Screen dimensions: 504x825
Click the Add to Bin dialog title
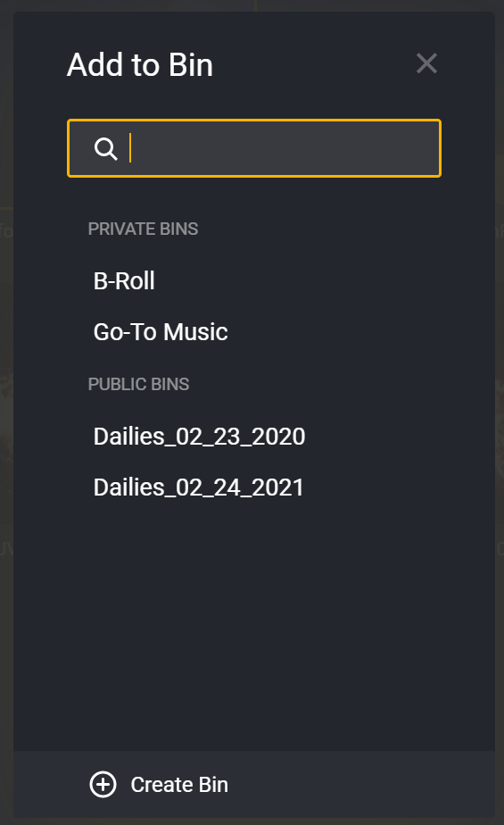[x=140, y=64]
